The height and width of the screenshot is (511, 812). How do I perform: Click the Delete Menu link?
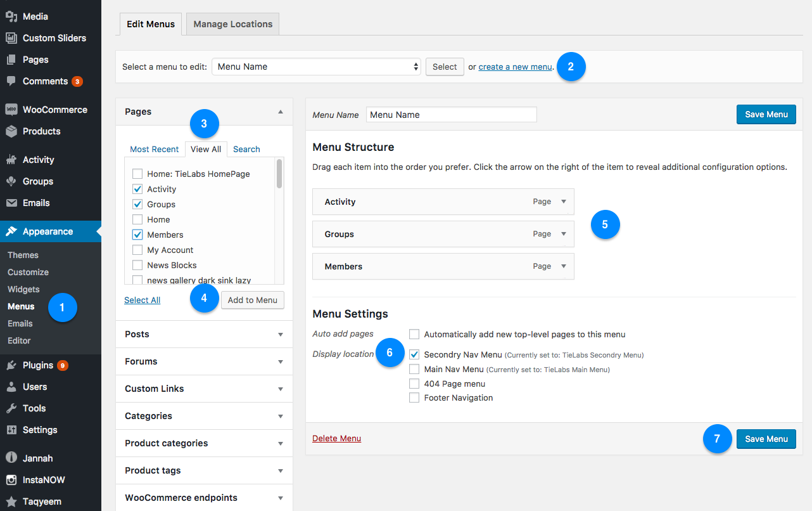[x=336, y=438]
